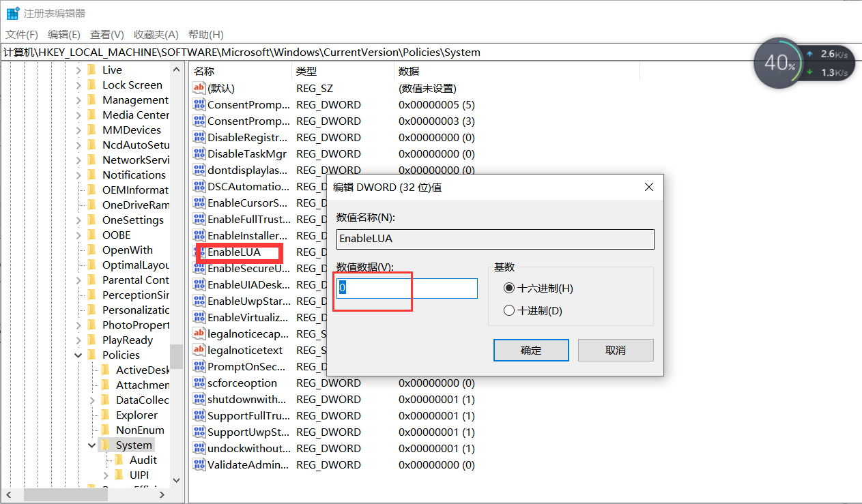Screen dimensions: 862x504
Task: Click the System folder icon in tree
Action: 105,445
